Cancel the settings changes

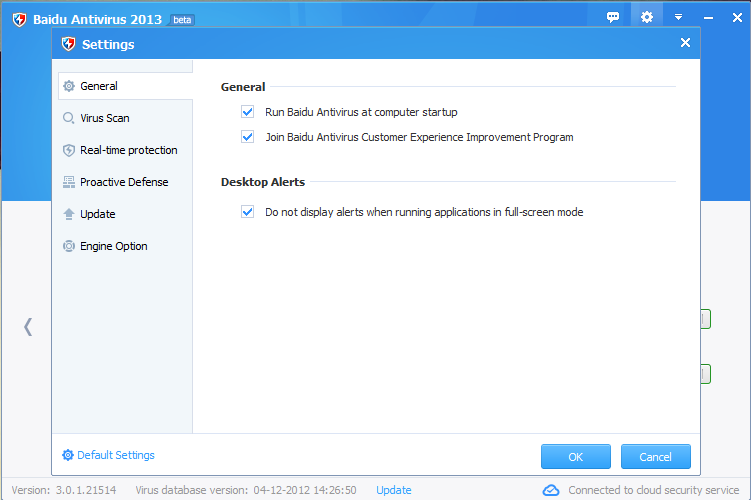pos(656,456)
